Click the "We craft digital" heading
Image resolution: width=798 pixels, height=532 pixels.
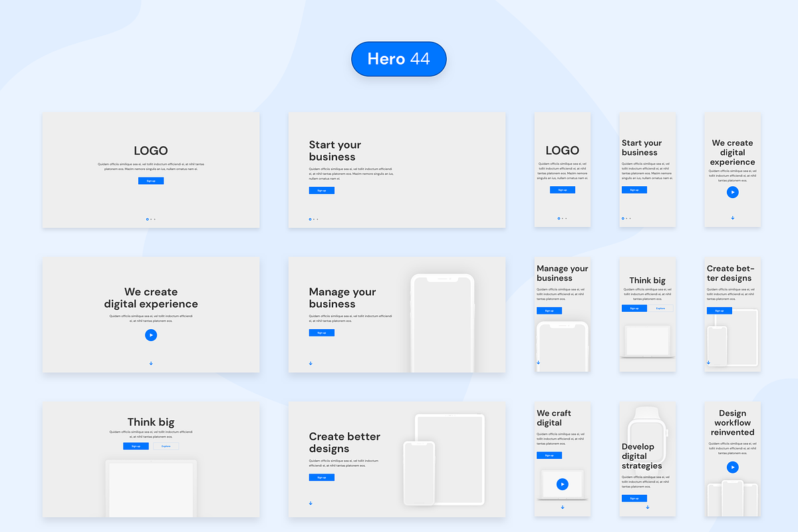tap(554, 418)
